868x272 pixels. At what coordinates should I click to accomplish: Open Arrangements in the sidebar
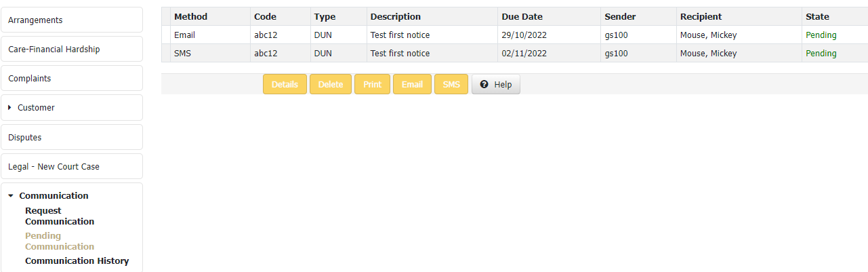[72, 20]
